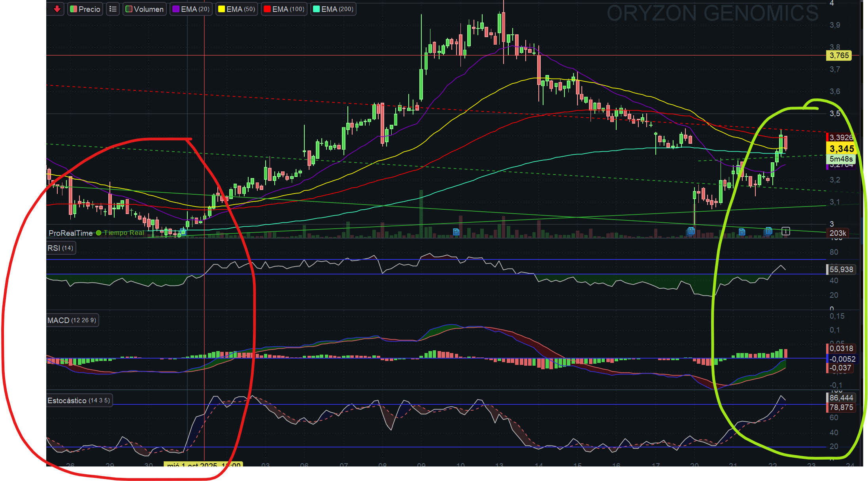Open the MACD (12 26 9) settings label
Screen dimensions: 868x481
click(72, 320)
